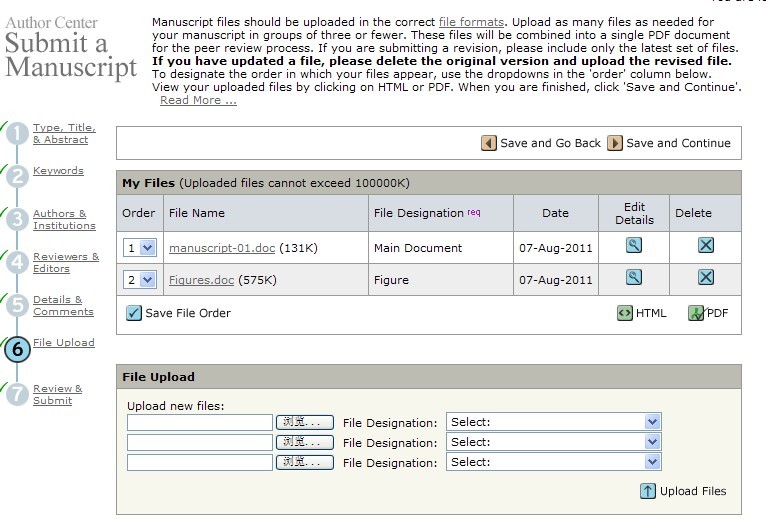Click edit details icon for manuscript-01.doc
766x519 pixels.
(633, 247)
